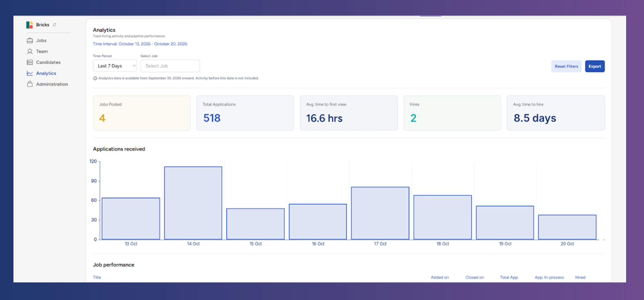Click the 18 Oct bar
644x300 pixels.
443,217
